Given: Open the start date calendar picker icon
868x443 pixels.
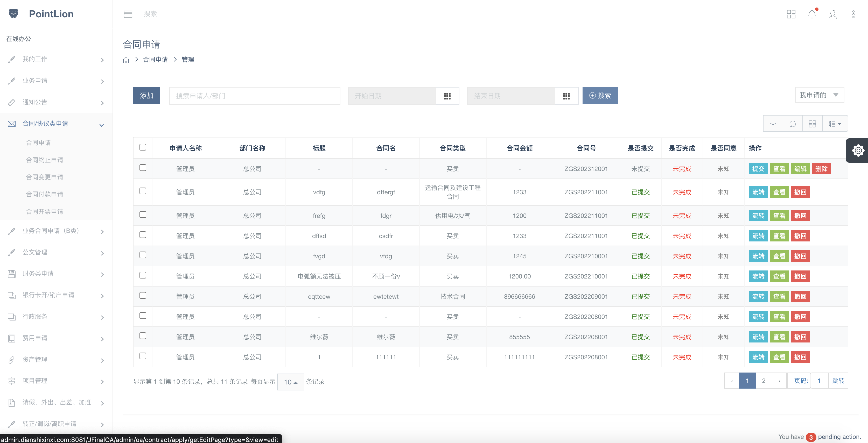Looking at the screenshot, I should click(447, 96).
